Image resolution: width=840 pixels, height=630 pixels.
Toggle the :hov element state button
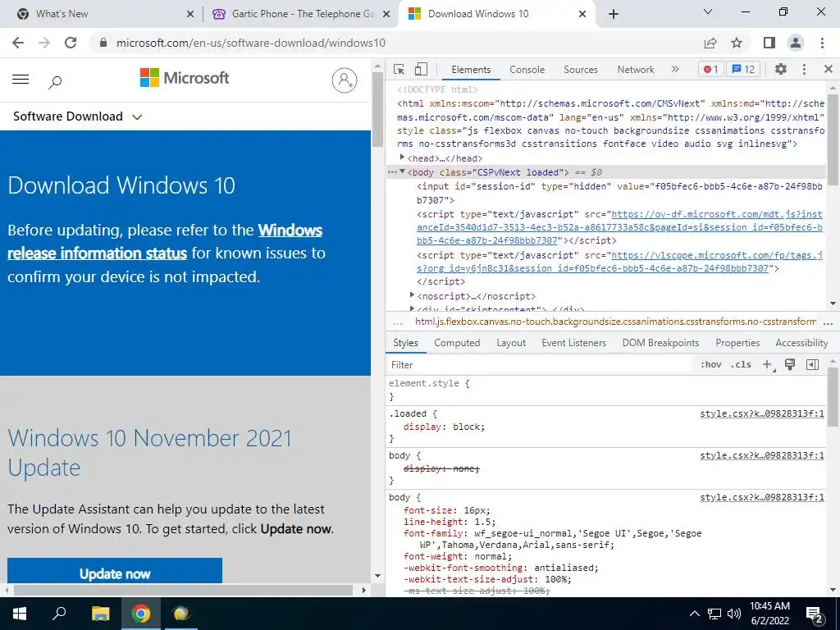[711, 365]
